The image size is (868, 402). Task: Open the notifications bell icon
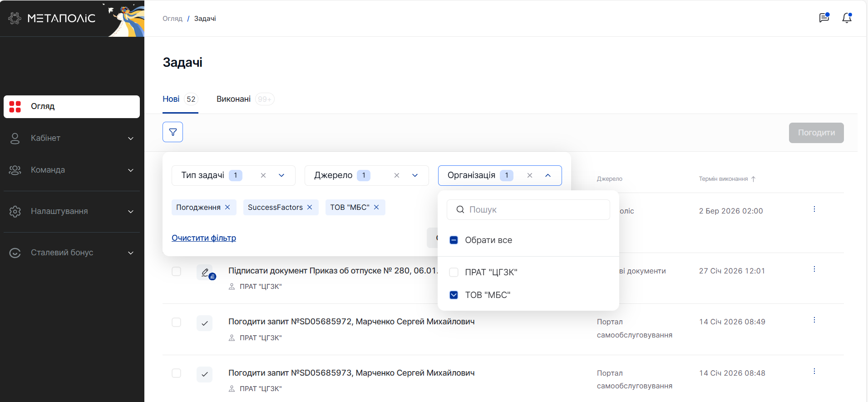tap(847, 18)
